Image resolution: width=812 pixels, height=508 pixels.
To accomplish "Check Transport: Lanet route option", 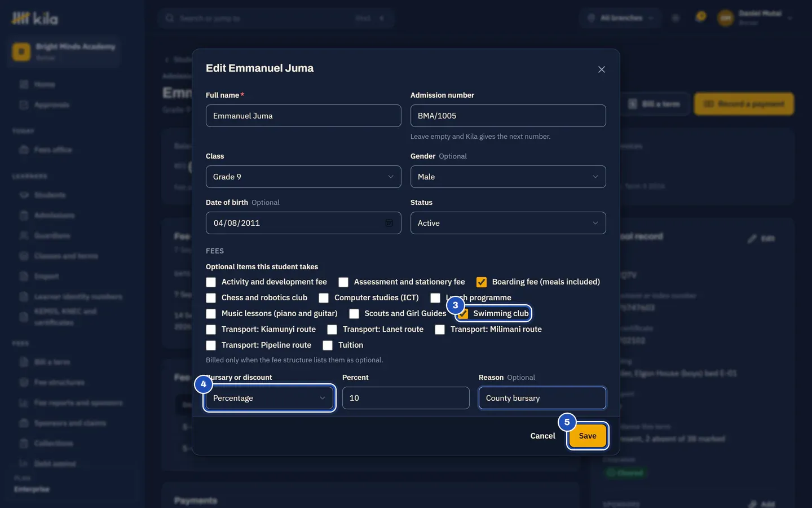I will [x=332, y=330].
